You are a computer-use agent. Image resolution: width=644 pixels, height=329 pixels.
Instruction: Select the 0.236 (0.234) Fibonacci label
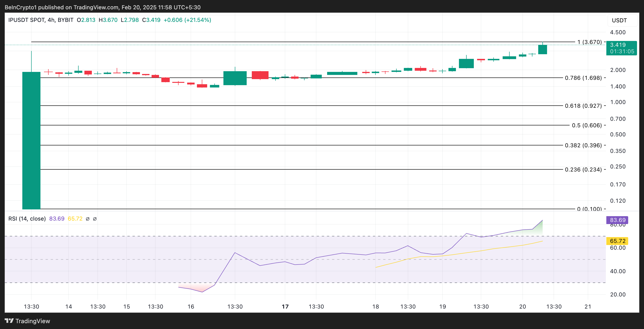pyautogui.click(x=583, y=170)
